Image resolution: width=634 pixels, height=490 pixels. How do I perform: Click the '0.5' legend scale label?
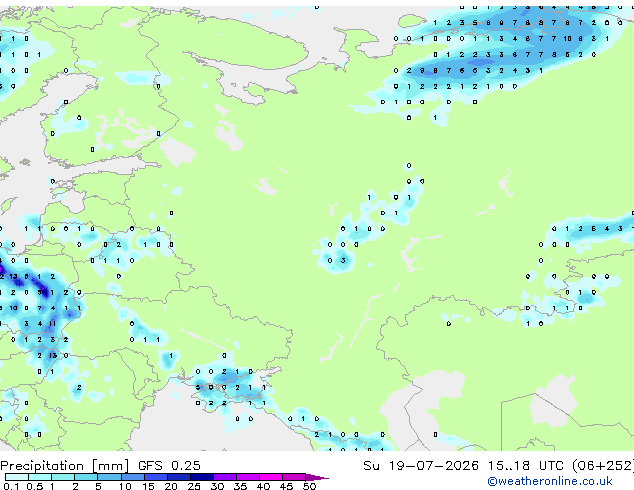35,486
